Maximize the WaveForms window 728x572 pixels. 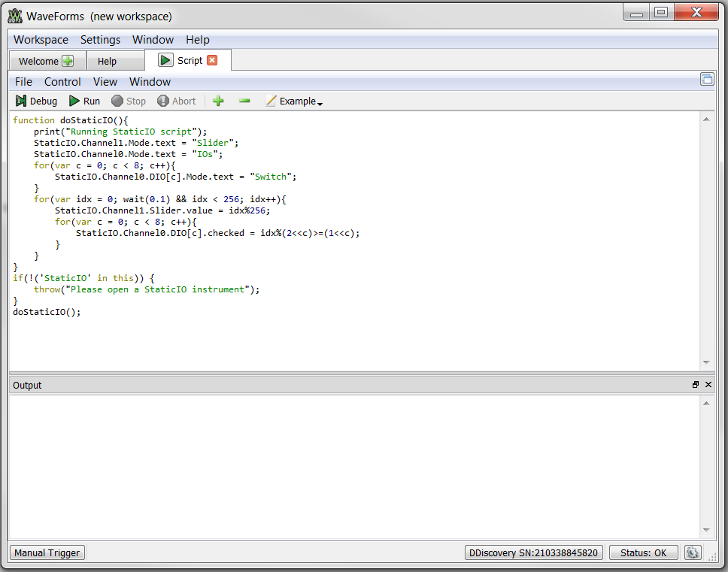coord(661,13)
